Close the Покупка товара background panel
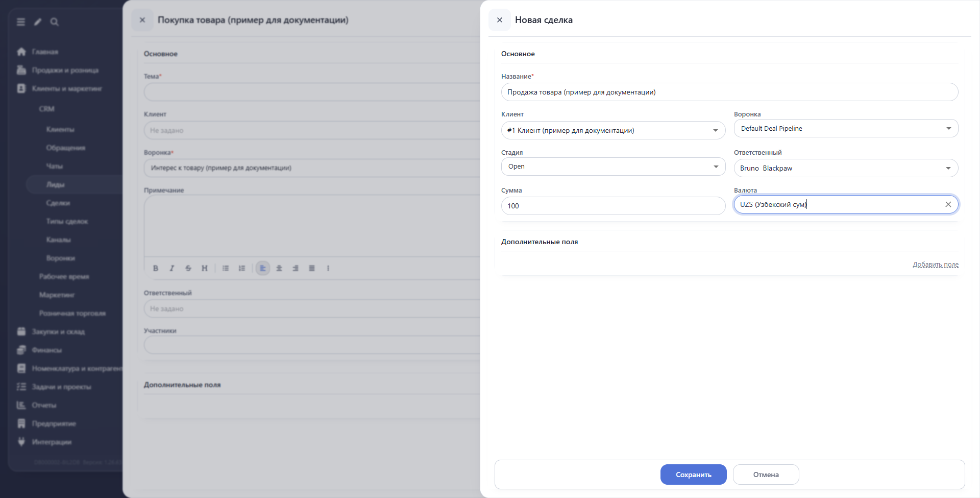This screenshot has height=498, width=980. [x=142, y=20]
